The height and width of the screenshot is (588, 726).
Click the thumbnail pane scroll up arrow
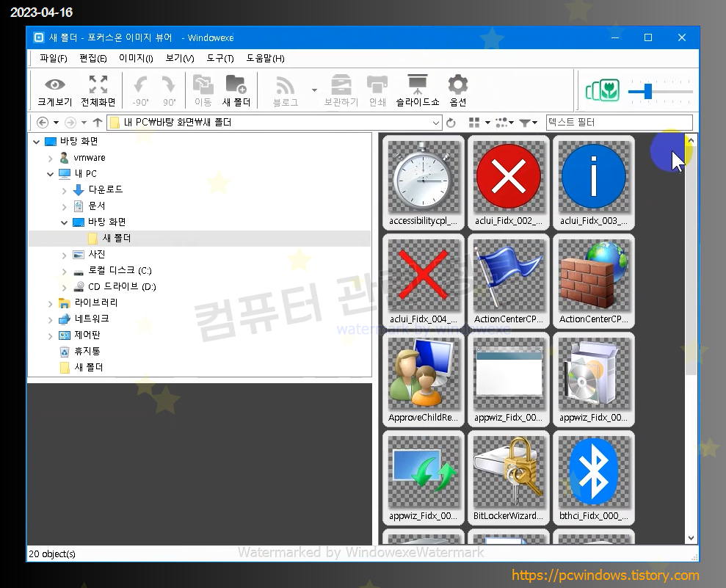tap(691, 139)
